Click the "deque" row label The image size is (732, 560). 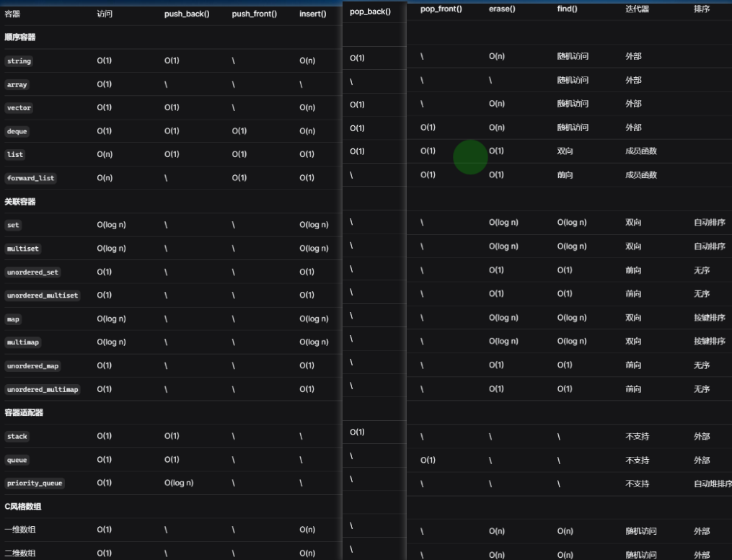17,131
